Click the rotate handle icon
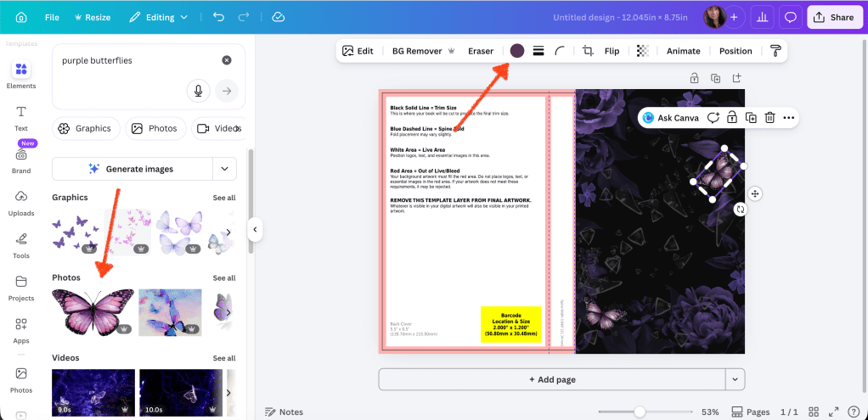 741,210
